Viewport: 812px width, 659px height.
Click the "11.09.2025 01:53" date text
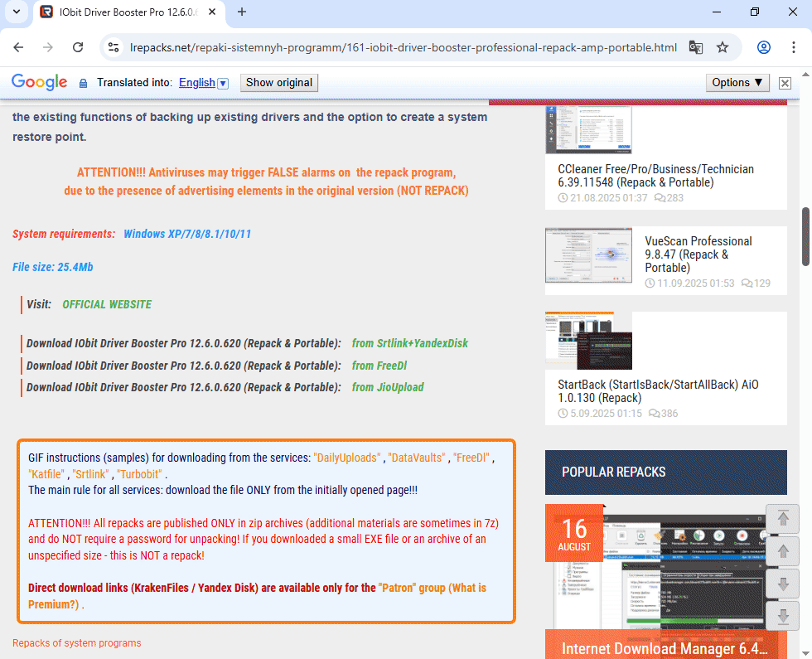pos(695,283)
